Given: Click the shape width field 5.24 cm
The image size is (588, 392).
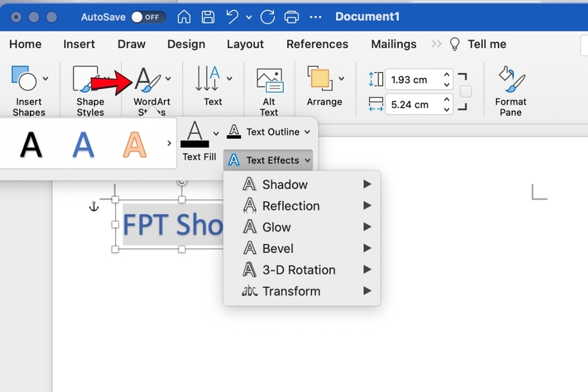Looking at the screenshot, I should coord(412,104).
